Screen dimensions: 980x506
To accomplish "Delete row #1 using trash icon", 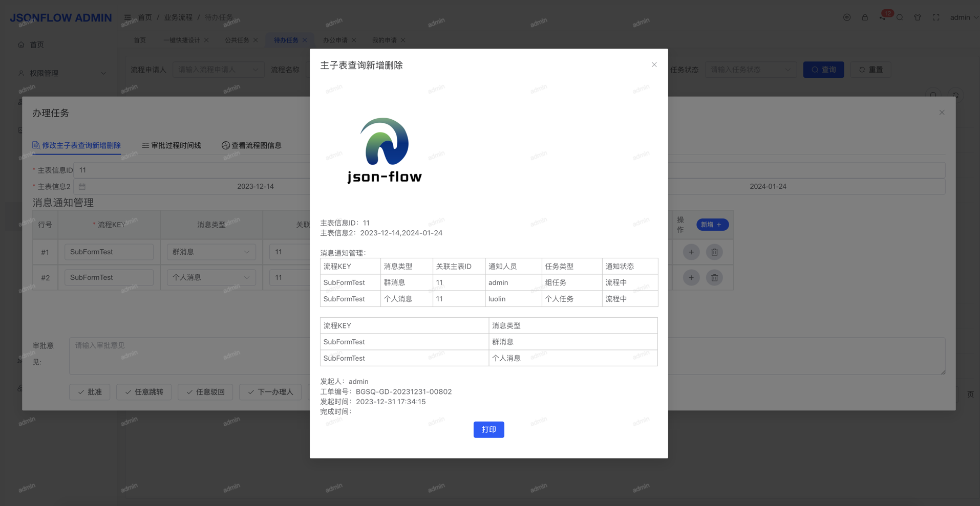I will (x=714, y=252).
